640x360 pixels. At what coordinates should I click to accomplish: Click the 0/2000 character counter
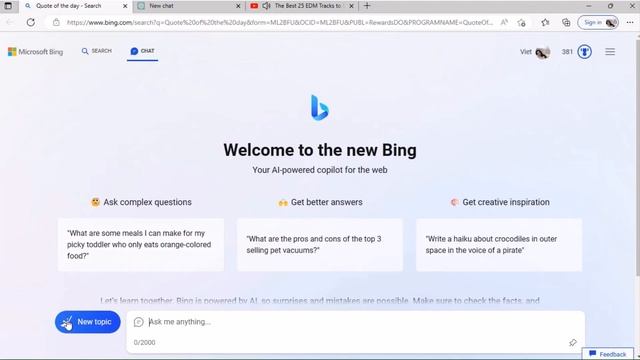tap(144, 342)
